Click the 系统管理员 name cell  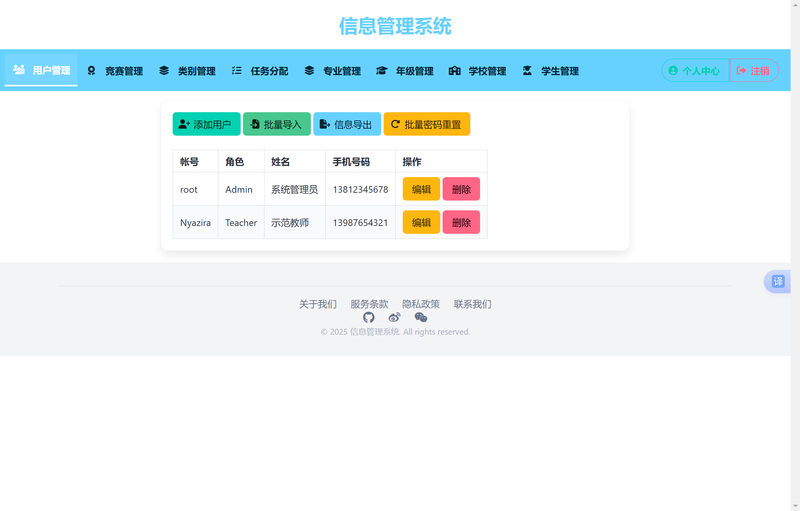(x=295, y=189)
